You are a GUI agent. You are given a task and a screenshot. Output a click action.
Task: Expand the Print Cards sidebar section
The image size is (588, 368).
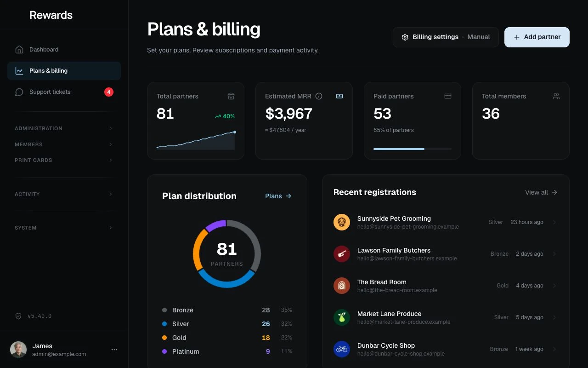tap(64, 160)
